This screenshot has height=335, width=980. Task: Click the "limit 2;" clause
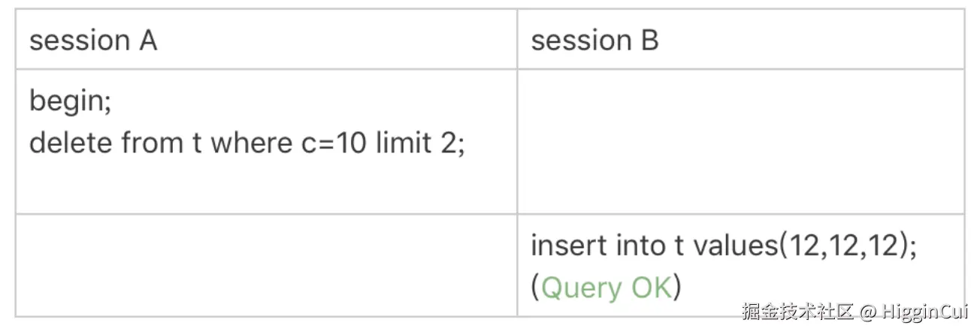[x=418, y=141]
